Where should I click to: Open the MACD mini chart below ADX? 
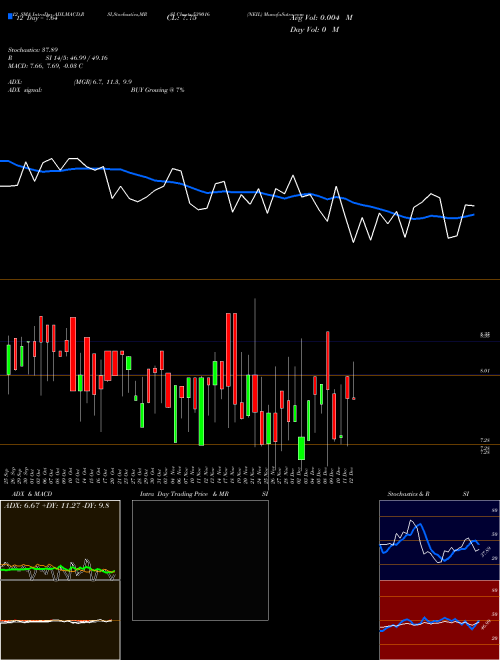click(x=60, y=620)
